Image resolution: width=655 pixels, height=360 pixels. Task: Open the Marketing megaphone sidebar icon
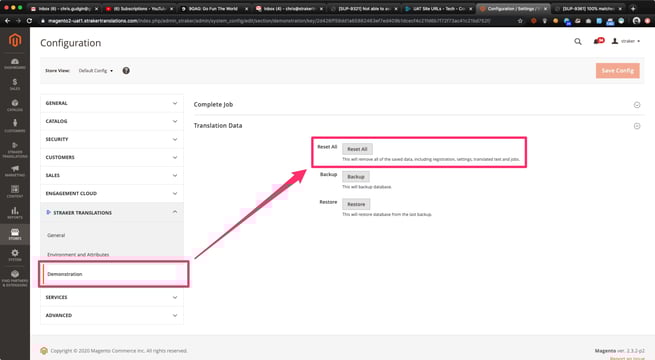pos(15,170)
